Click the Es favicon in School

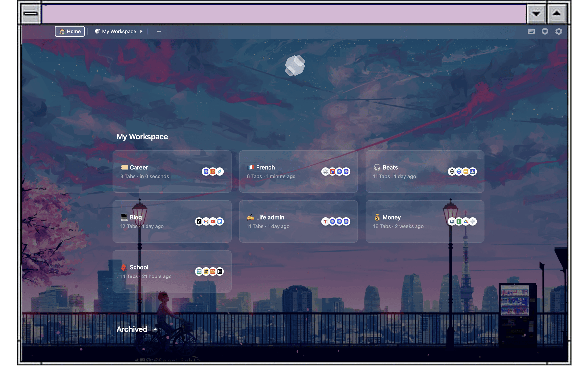click(x=220, y=271)
